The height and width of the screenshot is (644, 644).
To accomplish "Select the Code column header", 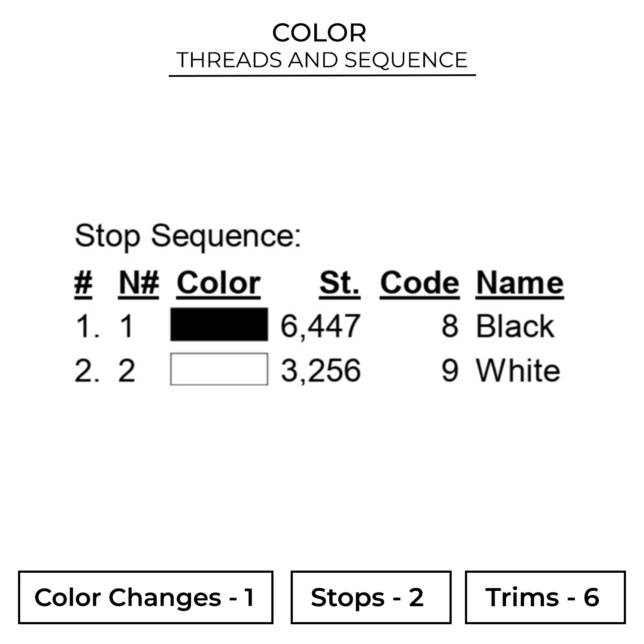I will click(419, 283).
